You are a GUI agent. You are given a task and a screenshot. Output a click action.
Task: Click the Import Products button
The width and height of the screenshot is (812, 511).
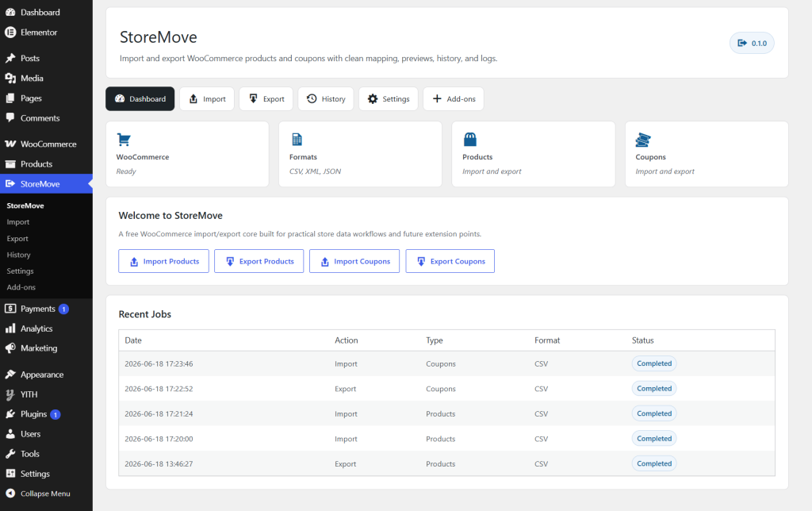tap(163, 261)
